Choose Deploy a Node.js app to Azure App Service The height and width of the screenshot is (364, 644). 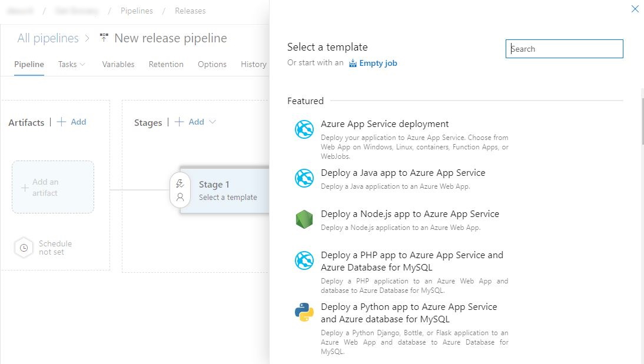pos(410,214)
